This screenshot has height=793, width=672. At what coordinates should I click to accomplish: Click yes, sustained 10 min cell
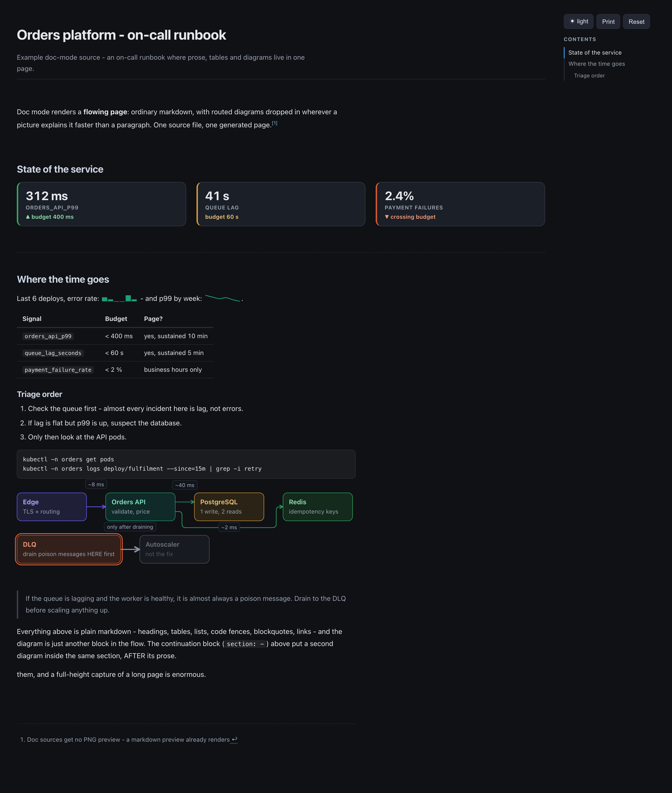point(176,336)
